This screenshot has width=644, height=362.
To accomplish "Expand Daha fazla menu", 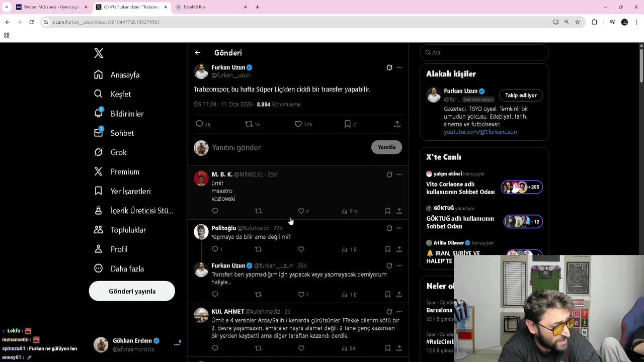I will tap(119, 268).
